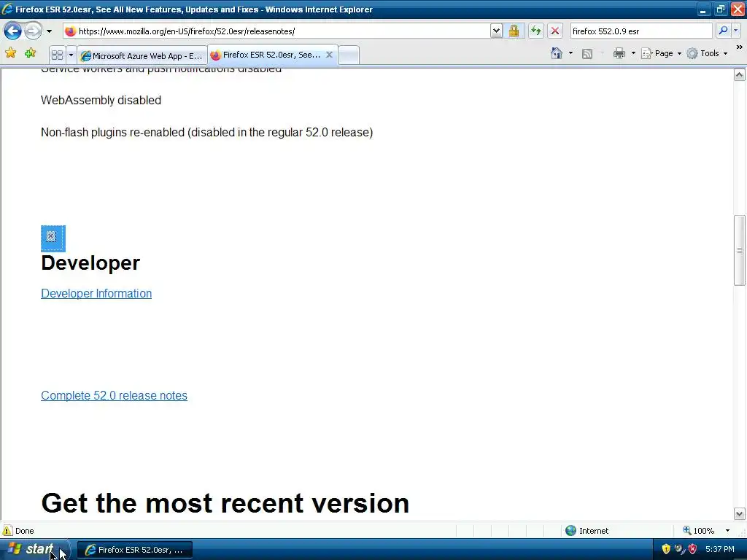Viewport: 747px width, 560px height.
Task: Open the Windows start menu
Action: (x=35, y=550)
